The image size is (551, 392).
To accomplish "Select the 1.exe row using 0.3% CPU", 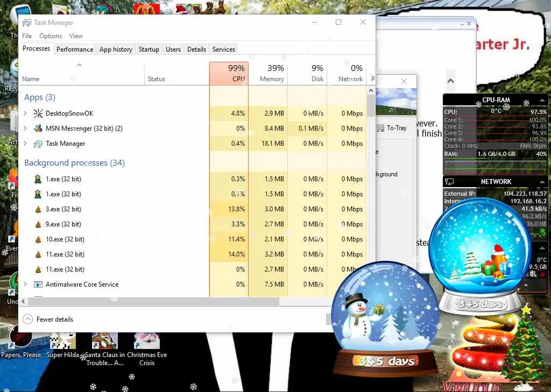I will [193, 179].
